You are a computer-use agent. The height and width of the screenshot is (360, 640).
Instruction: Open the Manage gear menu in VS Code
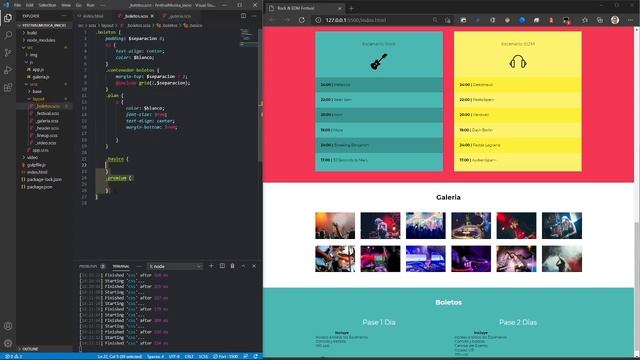pyautogui.click(x=8, y=343)
